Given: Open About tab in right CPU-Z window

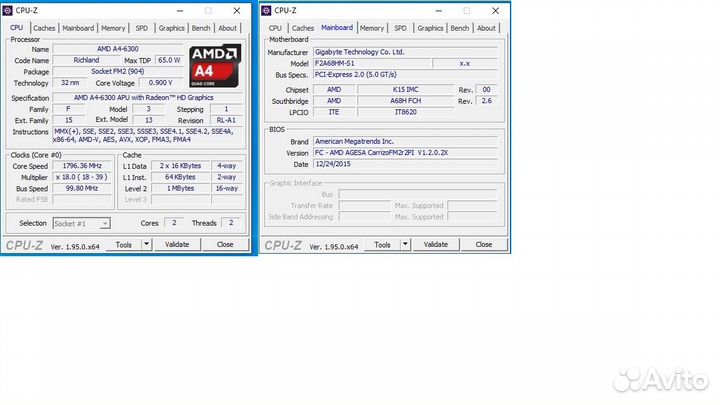Looking at the screenshot, I should click(486, 28).
